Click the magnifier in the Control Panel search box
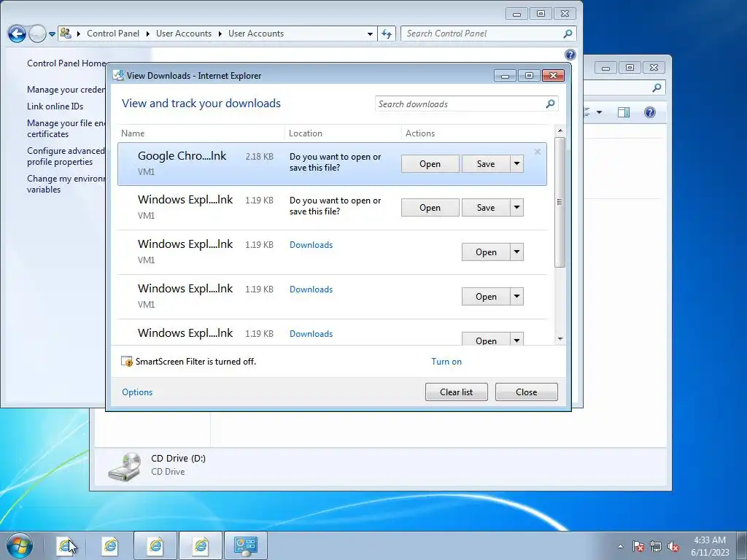Viewport: 747px width, 560px height. (568, 34)
